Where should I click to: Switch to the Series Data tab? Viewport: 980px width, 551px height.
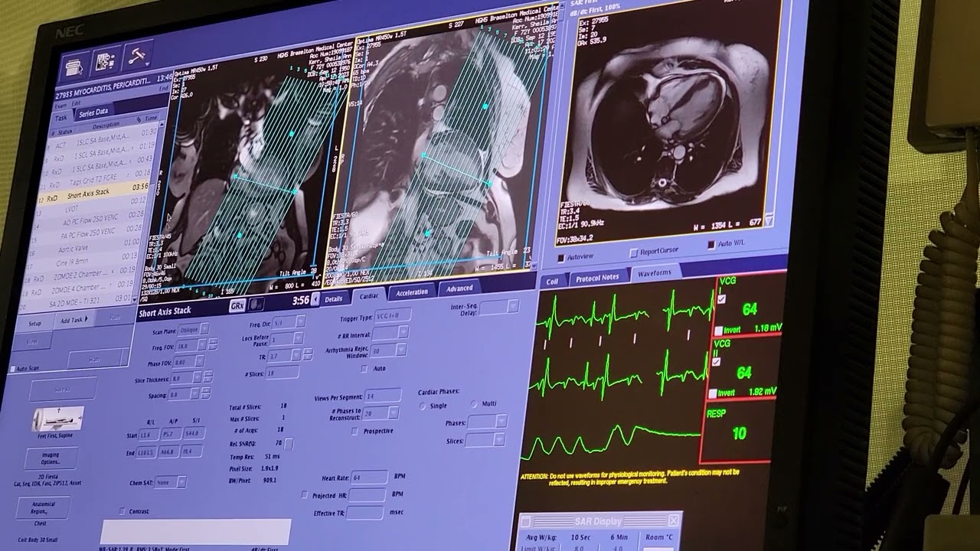(x=93, y=112)
